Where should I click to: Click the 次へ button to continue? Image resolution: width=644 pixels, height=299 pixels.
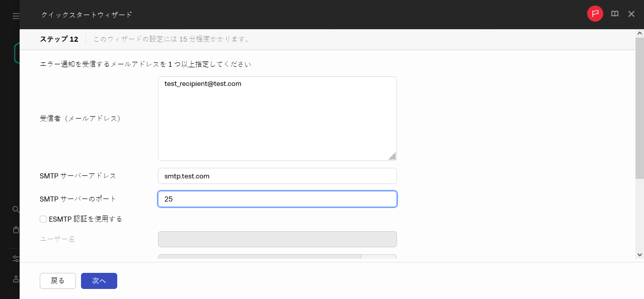coord(99,280)
